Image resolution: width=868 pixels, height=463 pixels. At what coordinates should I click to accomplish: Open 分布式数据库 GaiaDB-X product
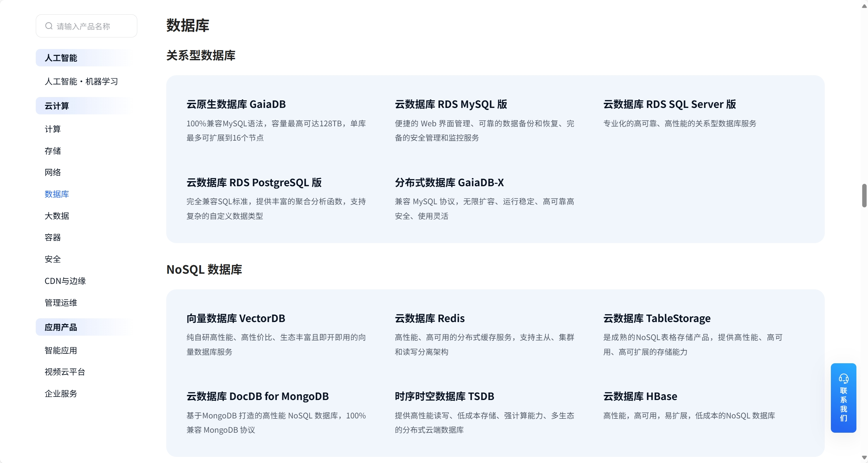point(449,182)
